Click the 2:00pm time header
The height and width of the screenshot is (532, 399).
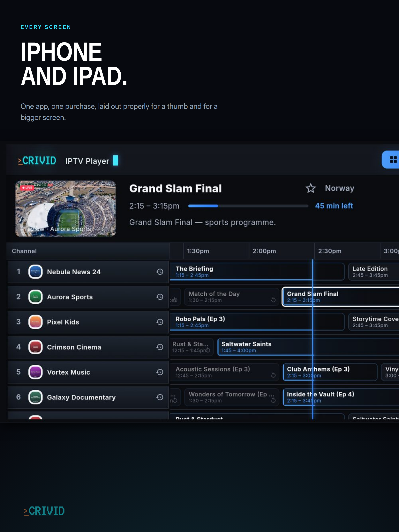click(x=264, y=251)
